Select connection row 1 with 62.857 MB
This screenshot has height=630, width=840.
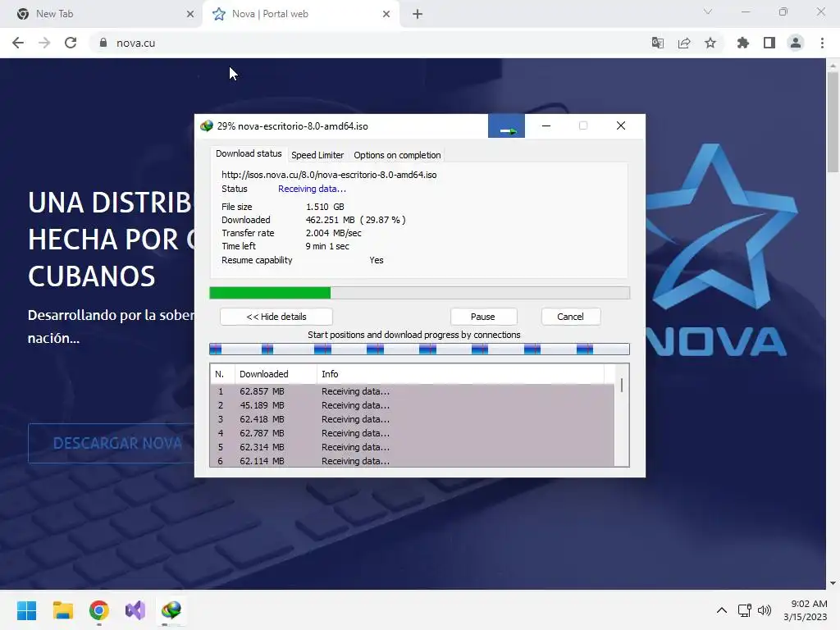point(413,391)
